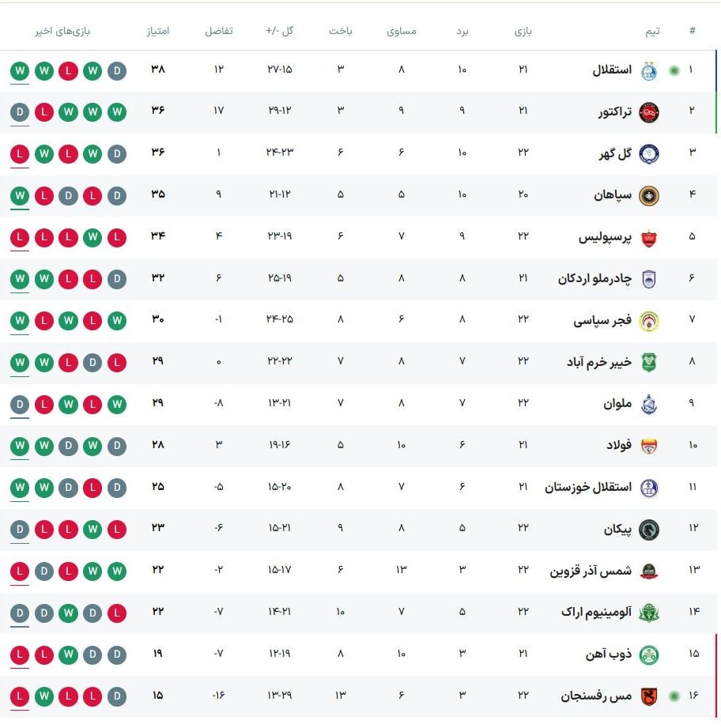Click the Zob Ahan club crest

[649, 654]
